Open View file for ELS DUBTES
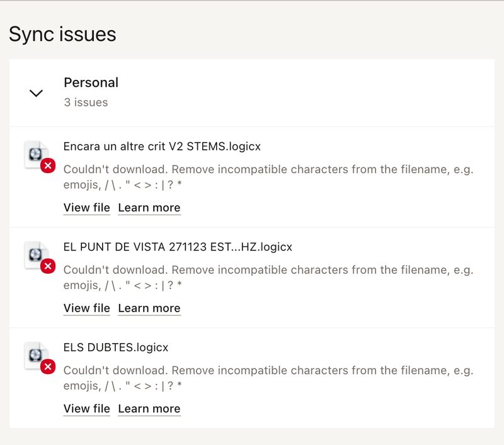This screenshot has height=445, width=504. [x=86, y=408]
